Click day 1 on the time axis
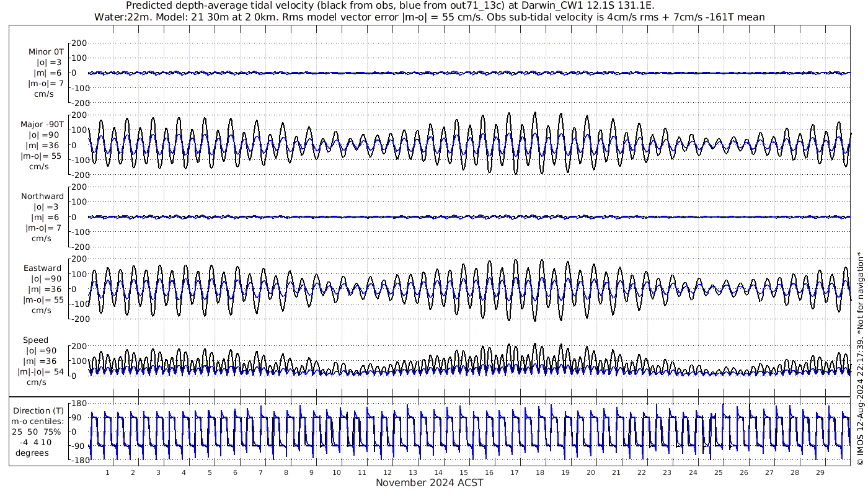Viewport: 868px width, 496px height. coord(107,472)
